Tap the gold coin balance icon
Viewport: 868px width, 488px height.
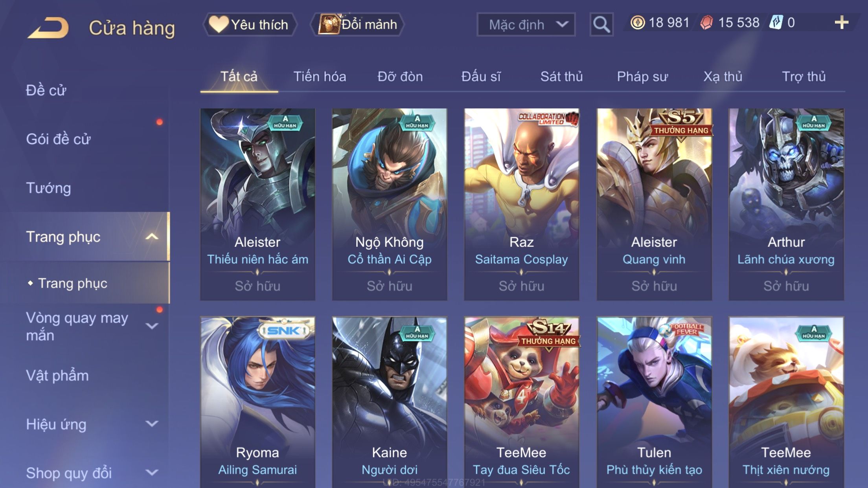pyautogui.click(x=637, y=23)
